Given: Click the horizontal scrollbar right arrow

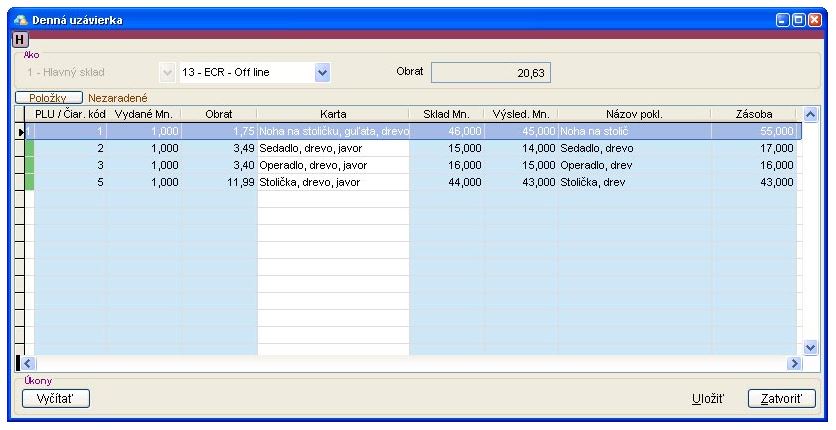Looking at the screenshot, I should click(x=796, y=364).
